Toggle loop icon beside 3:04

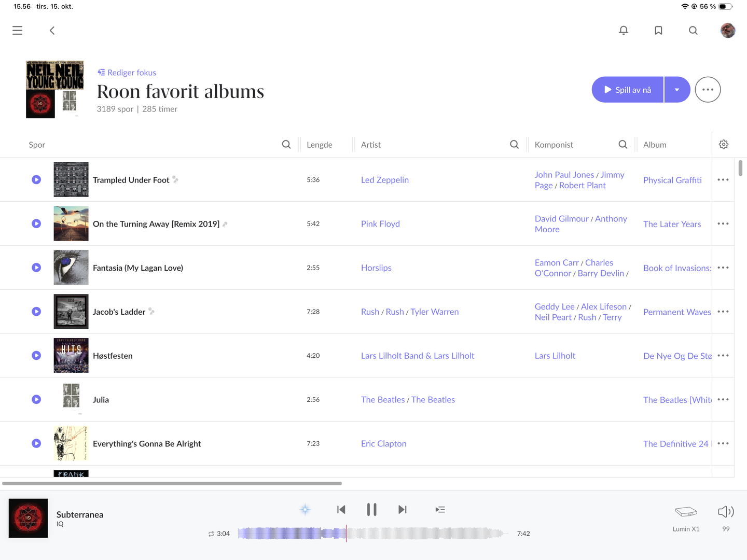coord(211,534)
